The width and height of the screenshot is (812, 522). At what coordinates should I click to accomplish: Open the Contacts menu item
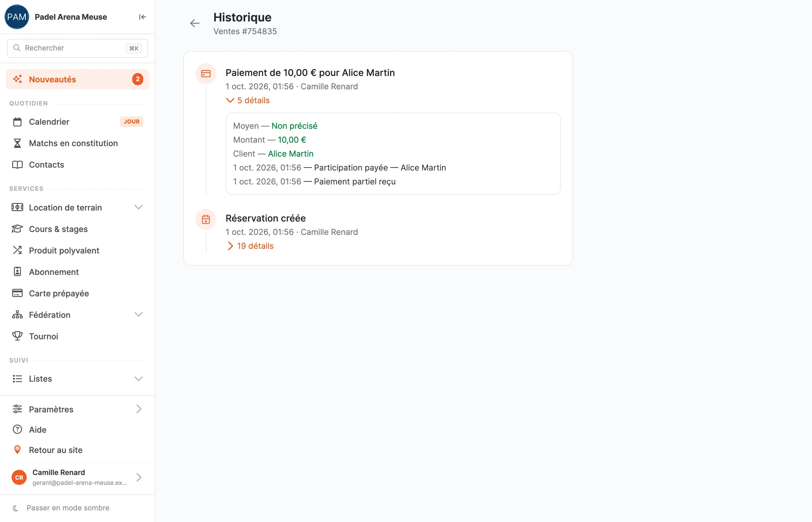77,165
